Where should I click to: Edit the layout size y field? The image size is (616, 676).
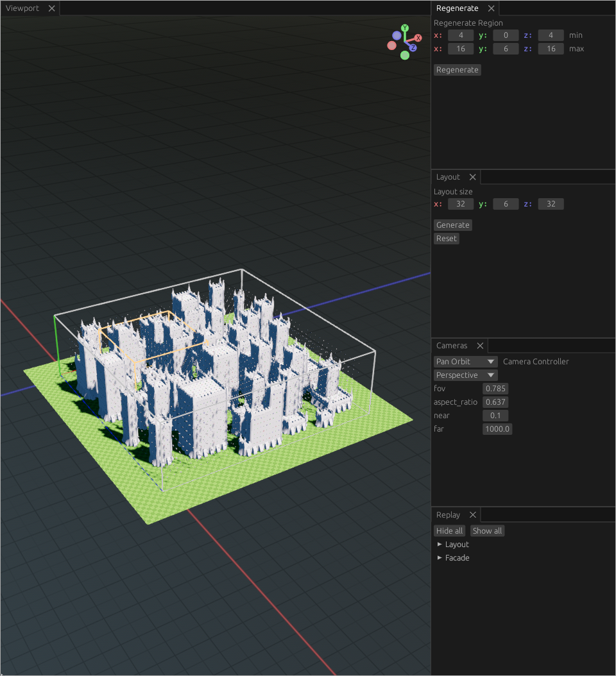[x=506, y=204]
